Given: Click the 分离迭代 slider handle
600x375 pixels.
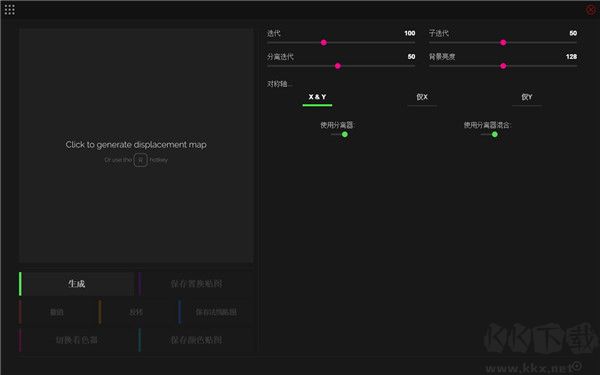Looking at the screenshot, I should 338,66.
